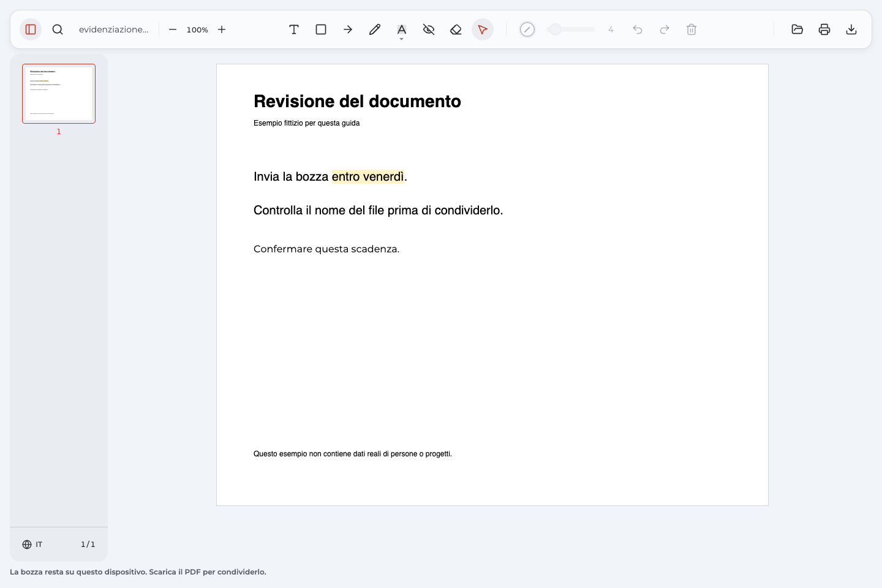Click the zoom out minus button

(173, 29)
